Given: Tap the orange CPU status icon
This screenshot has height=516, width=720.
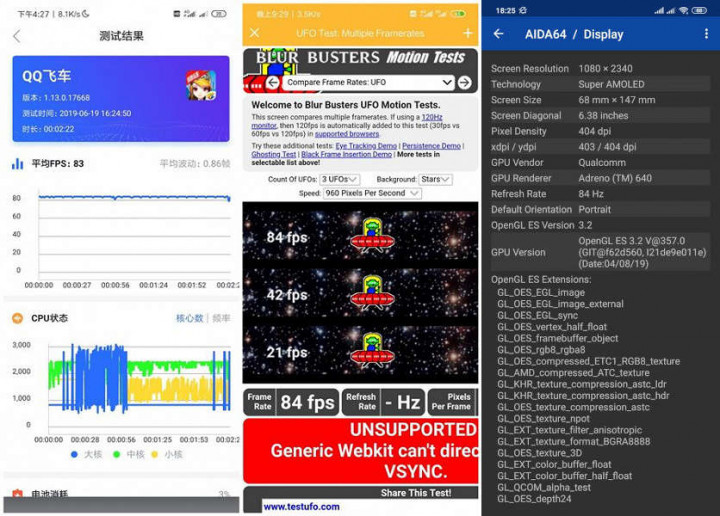Looking at the screenshot, I should 17,318.
